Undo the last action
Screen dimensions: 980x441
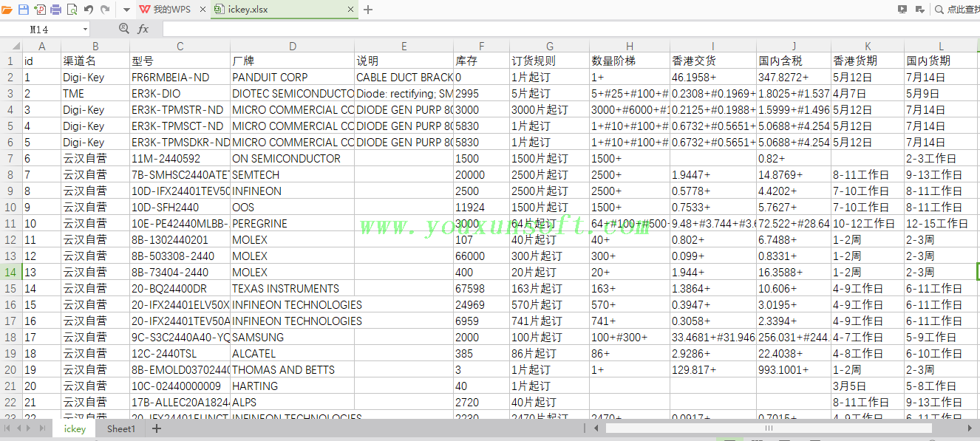89,10
